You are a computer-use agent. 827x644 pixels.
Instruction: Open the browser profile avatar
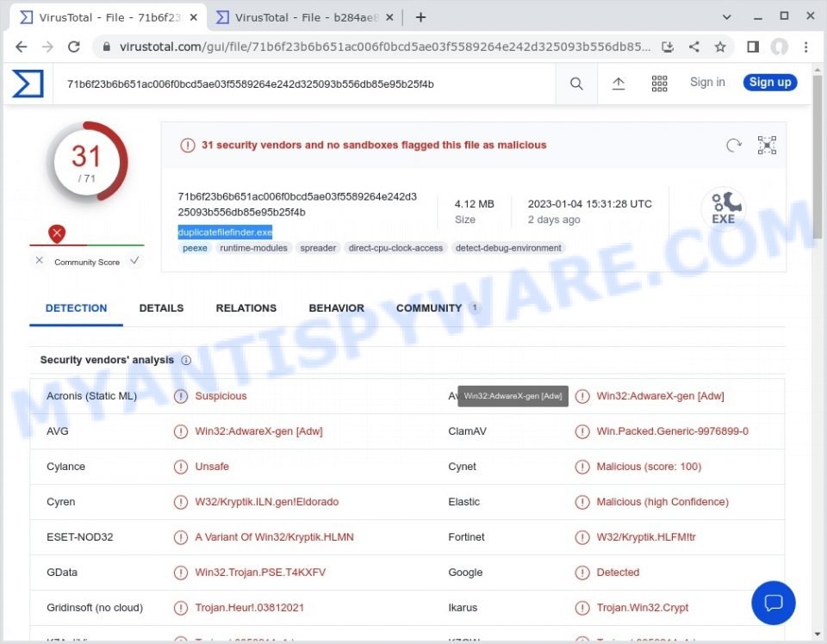click(x=779, y=46)
